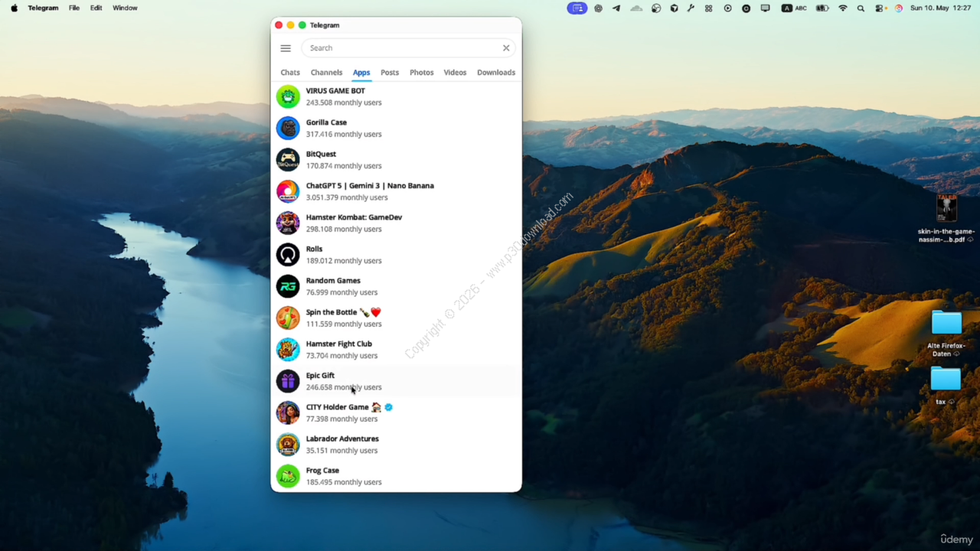Image resolution: width=980 pixels, height=551 pixels.
Task: Click the Telegram paper plane menu bar icon
Action: [x=616, y=8]
